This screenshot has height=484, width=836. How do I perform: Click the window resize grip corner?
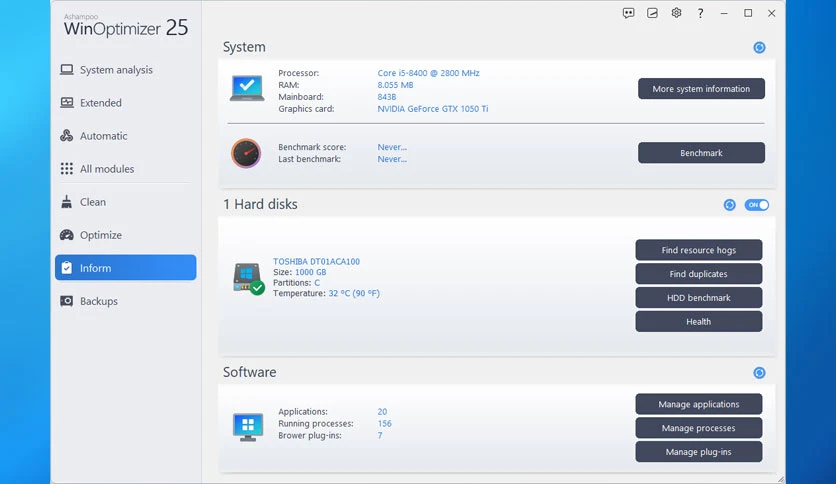tap(781, 479)
